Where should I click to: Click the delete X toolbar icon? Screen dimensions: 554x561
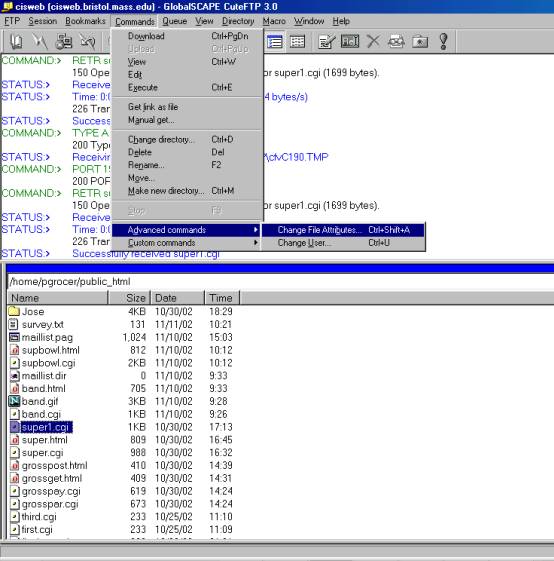(373, 42)
